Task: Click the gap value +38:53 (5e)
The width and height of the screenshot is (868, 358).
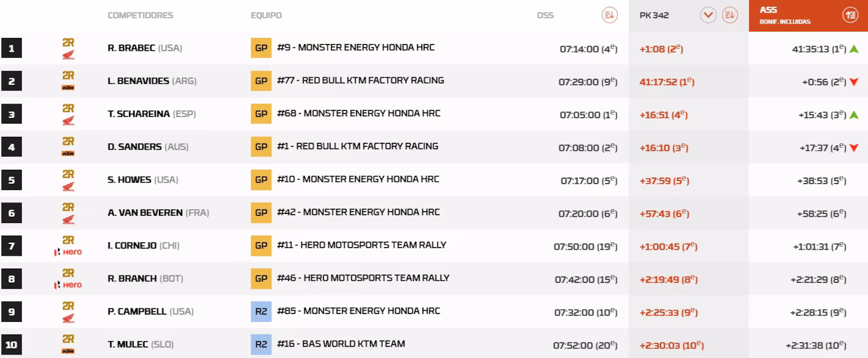Action: (x=822, y=181)
